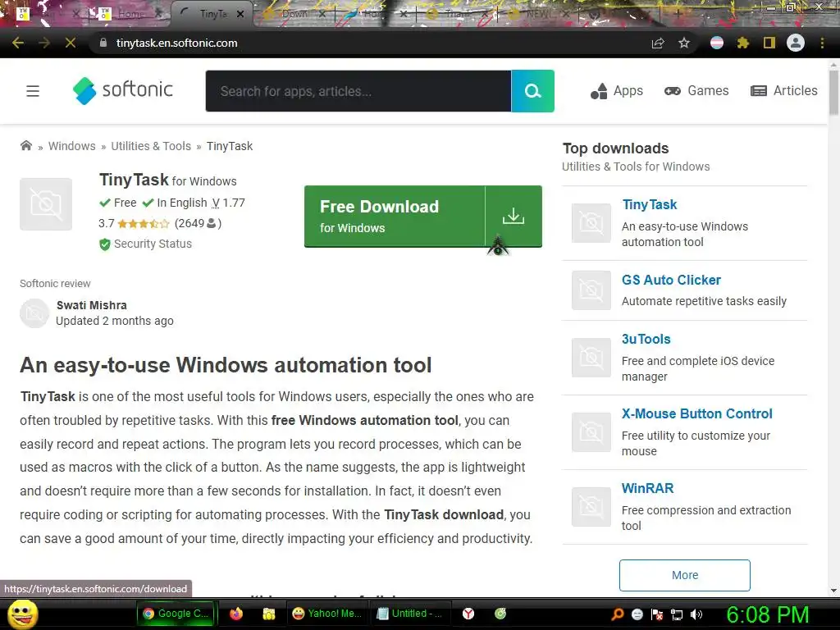Click the TinyTask app placeholder image
Viewport: 840px width, 630px height.
click(46, 204)
